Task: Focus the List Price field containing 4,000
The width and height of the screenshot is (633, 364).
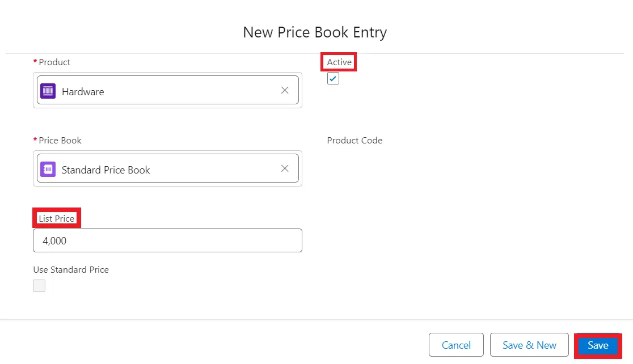Action: tap(167, 240)
